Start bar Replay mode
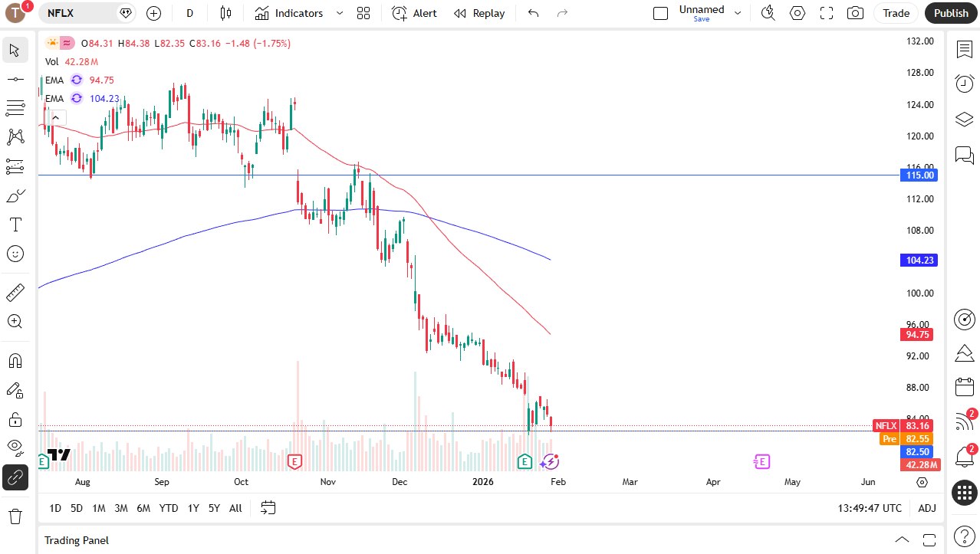Viewport: 980px width, 554px height. (479, 13)
